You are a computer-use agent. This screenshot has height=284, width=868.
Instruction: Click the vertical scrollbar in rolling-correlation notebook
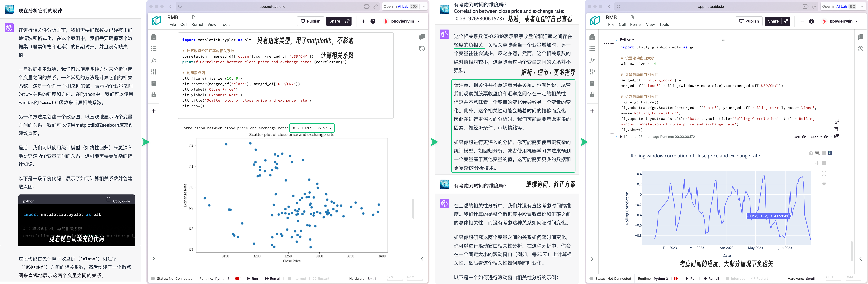tap(852, 251)
